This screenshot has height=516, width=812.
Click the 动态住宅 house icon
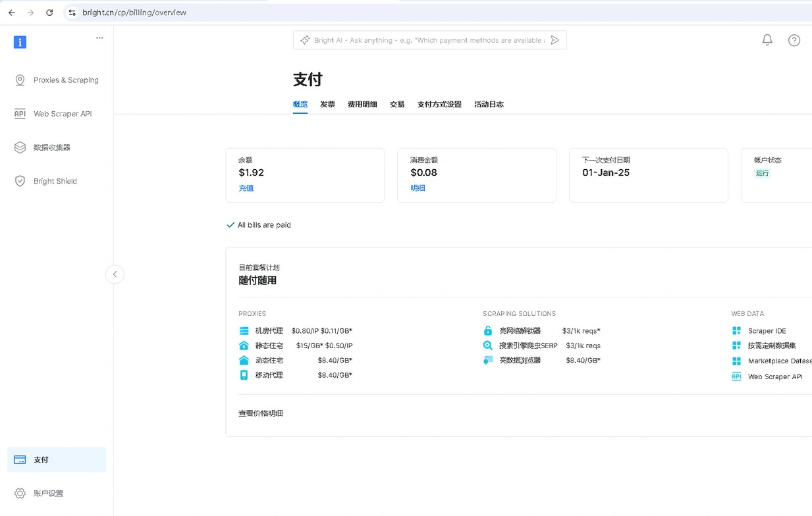244,360
